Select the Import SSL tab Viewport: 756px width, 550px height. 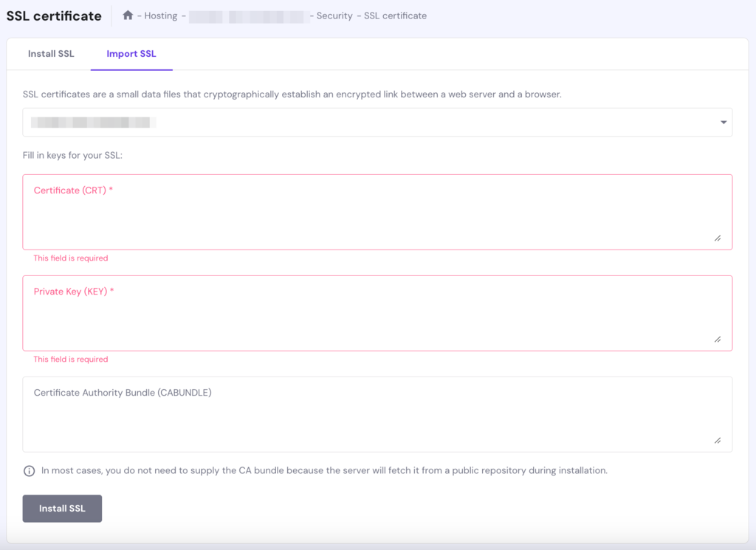[x=131, y=53]
